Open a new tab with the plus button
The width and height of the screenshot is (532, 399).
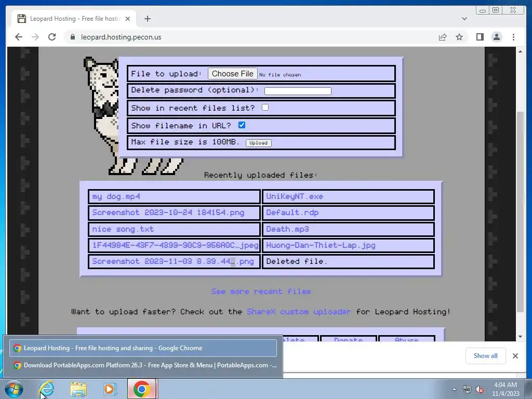click(x=147, y=19)
